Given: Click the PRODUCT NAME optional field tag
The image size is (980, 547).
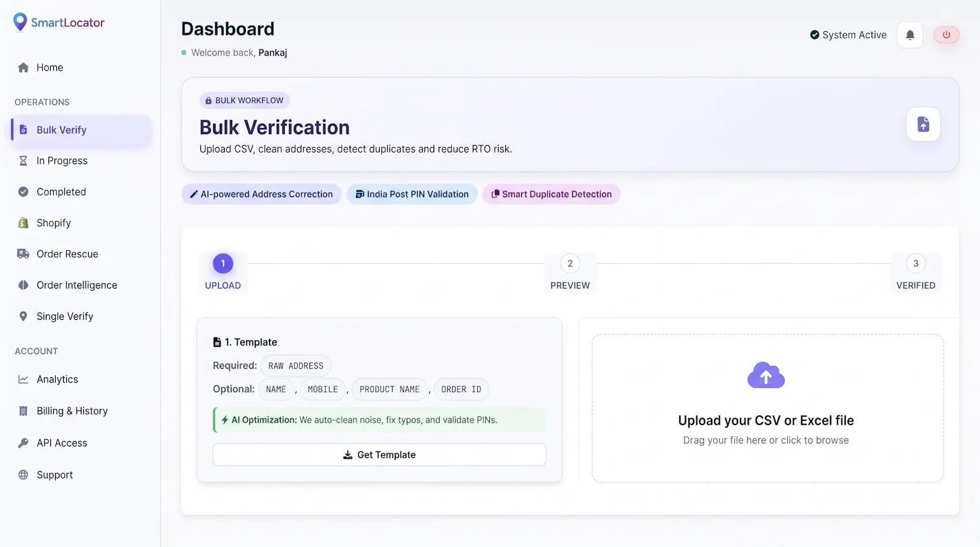Looking at the screenshot, I should pyautogui.click(x=390, y=389).
